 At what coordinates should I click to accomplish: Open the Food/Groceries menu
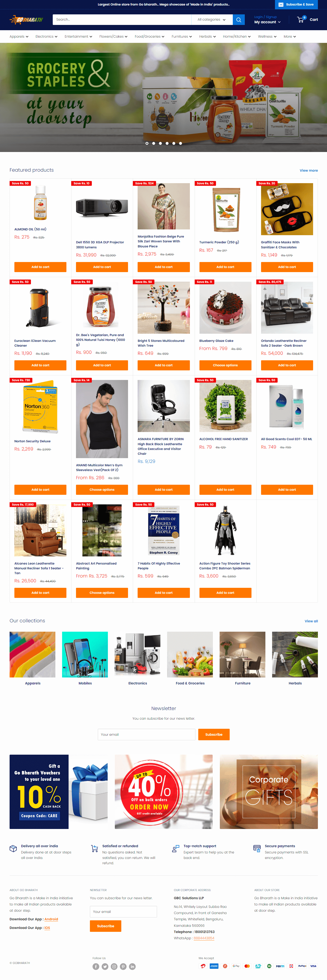(x=149, y=36)
